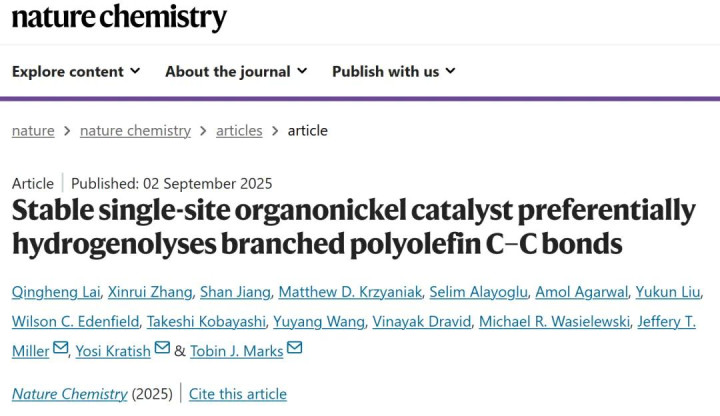Click the envelope icon beside Miller
Screen dimensions: 720x416
pos(61,348)
